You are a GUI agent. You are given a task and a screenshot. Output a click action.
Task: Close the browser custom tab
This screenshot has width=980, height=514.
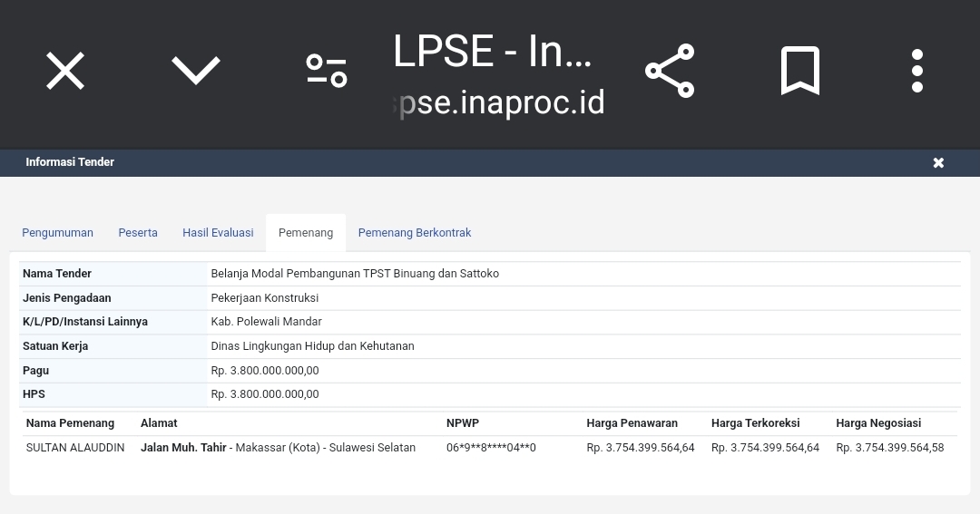pos(65,71)
